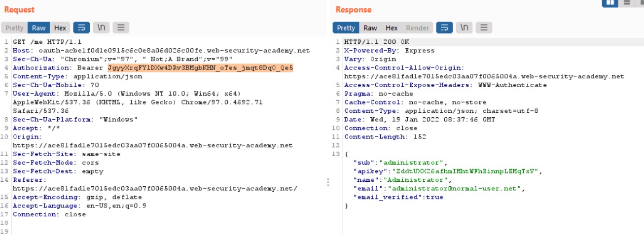The image size is (644, 235).
Task: Toggle word wrap in the Request panel
Action: pyautogui.click(x=81, y=28)
